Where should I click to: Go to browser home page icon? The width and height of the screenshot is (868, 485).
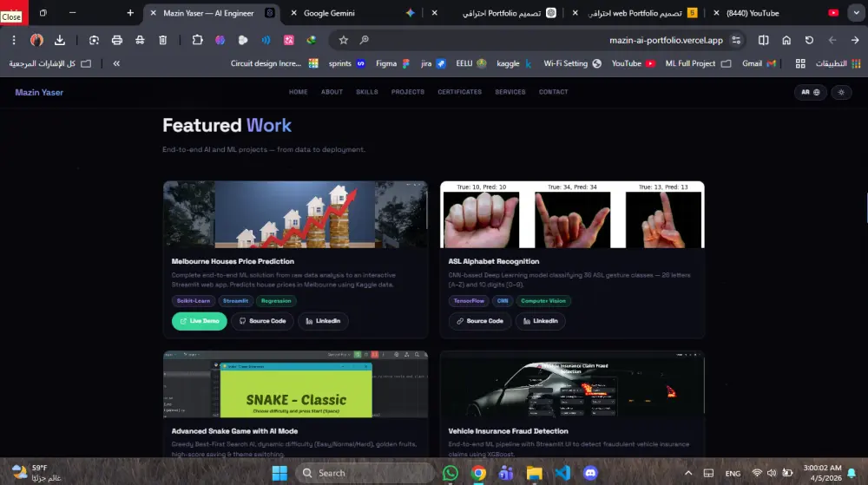(786, 40)
